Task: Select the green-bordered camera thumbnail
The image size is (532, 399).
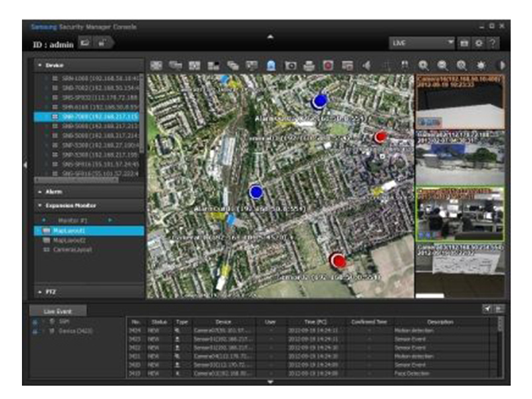Action: click(460, 214)
